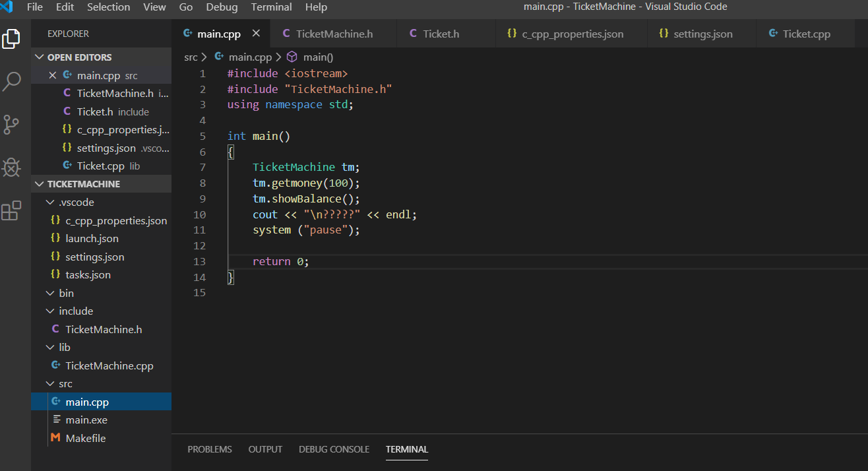Open the Explorer view in activity bar

[x=11, y=39]
